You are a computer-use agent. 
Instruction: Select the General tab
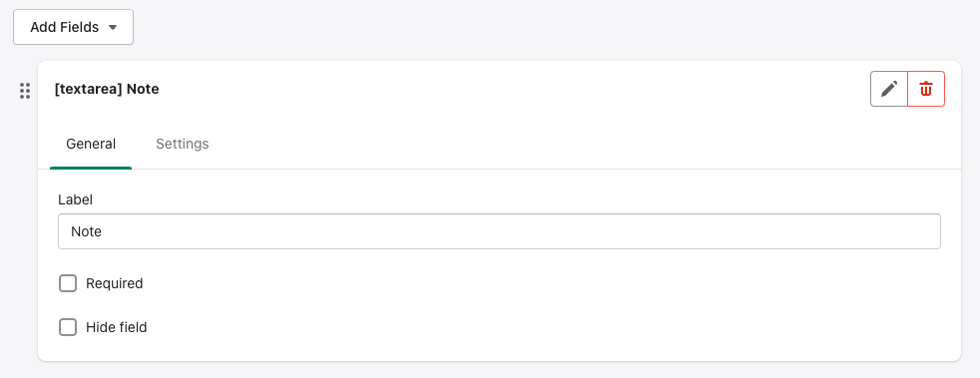(x=91, y=144)
